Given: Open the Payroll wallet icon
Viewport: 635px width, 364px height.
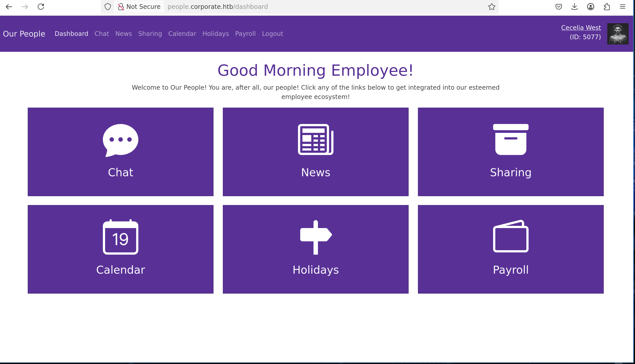Looking at the screenshot, I should tap(510, 236).
